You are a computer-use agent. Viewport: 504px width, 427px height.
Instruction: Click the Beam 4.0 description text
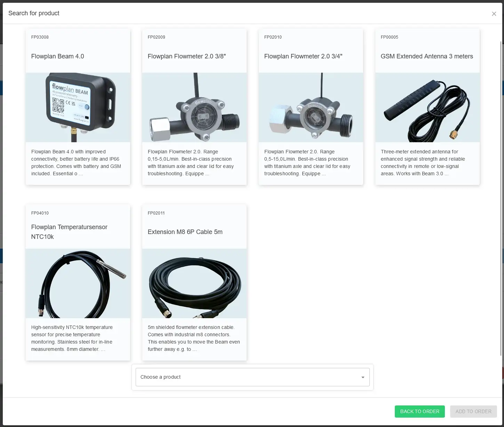[x=76, y=163]
